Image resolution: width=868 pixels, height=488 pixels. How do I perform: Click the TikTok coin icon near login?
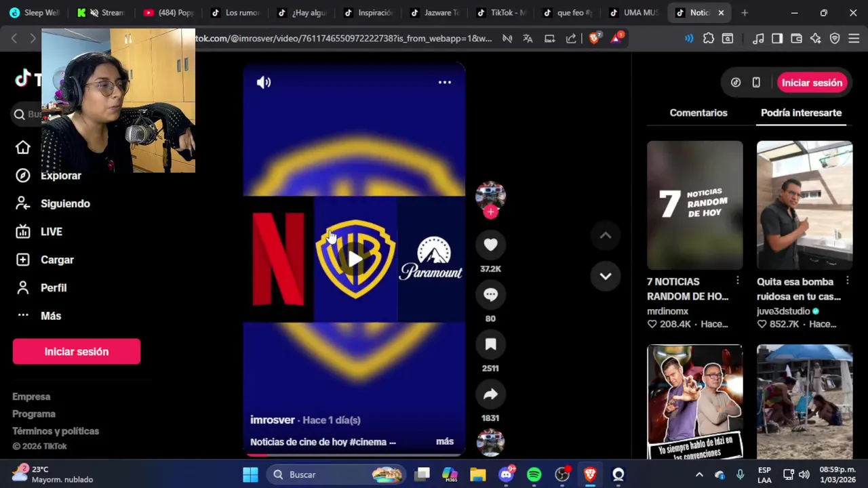pos(736,83)
